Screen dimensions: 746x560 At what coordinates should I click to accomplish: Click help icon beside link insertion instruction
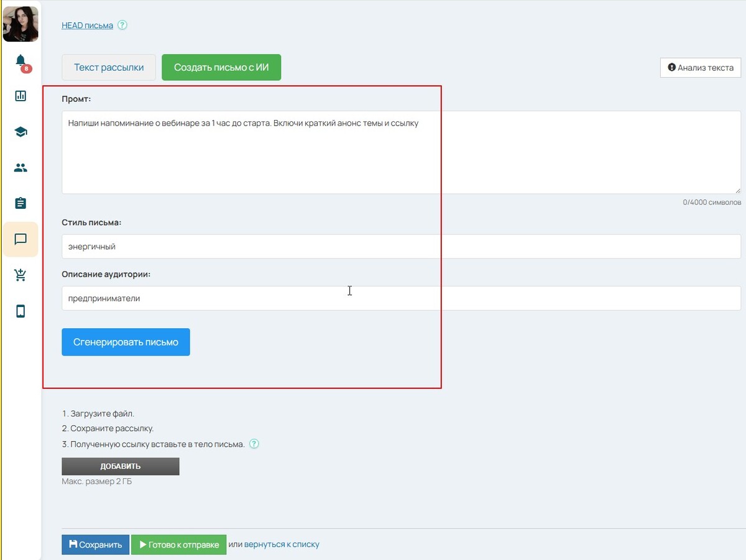coord(254,444)
